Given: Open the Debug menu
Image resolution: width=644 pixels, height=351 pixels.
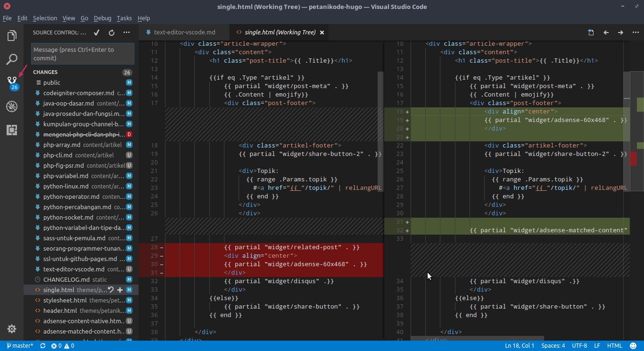Looking at the screenshot, I should tap(102, 18).
